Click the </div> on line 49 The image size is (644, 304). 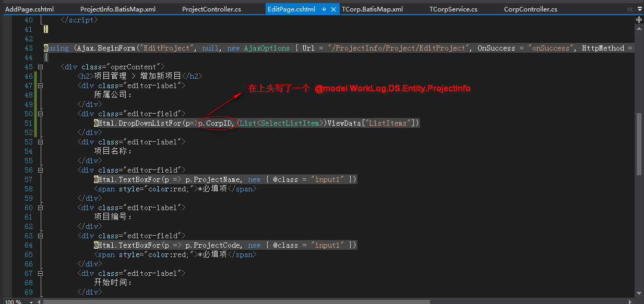(90, 104)
